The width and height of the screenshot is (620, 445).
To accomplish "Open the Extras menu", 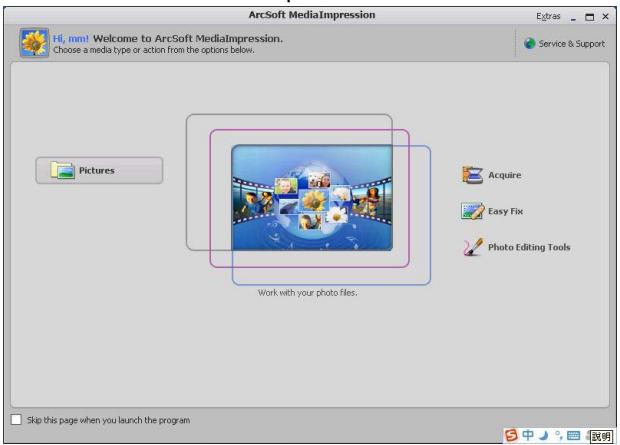I will pyautogui.click(x=548, y=16).
